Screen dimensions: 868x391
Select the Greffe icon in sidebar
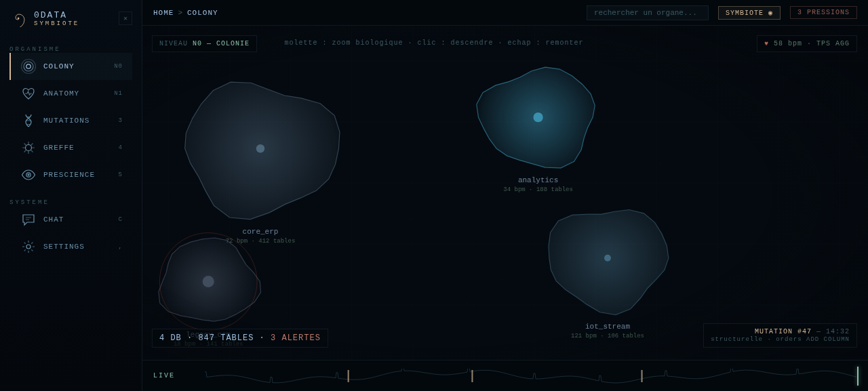click(28, 148)
